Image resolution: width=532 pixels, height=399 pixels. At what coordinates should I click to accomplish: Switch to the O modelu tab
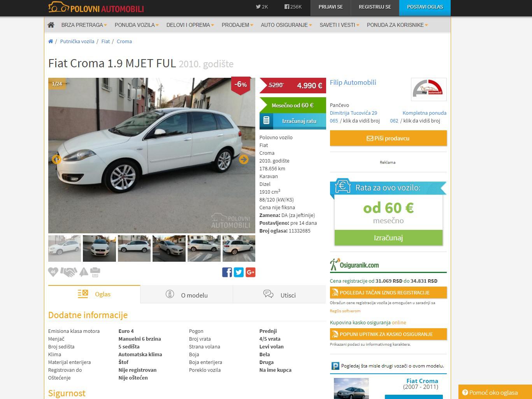[x=187, y=294]
